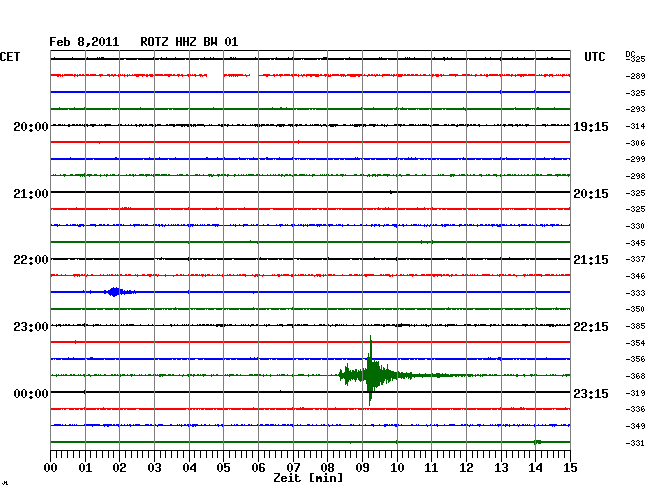This screenshot has width=650, height=494.
Task: Click the DC value '-337'
Action: pyautogui.click(x=635, y=259)
